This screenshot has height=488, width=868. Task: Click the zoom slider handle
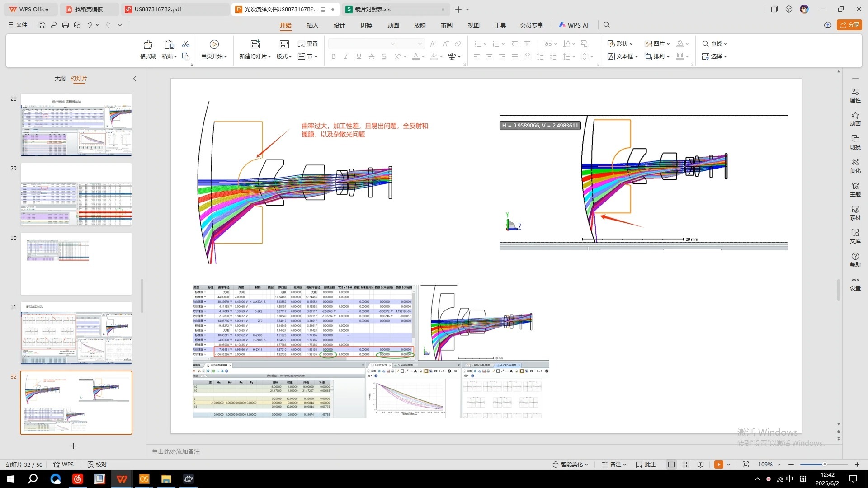[824, 465]
